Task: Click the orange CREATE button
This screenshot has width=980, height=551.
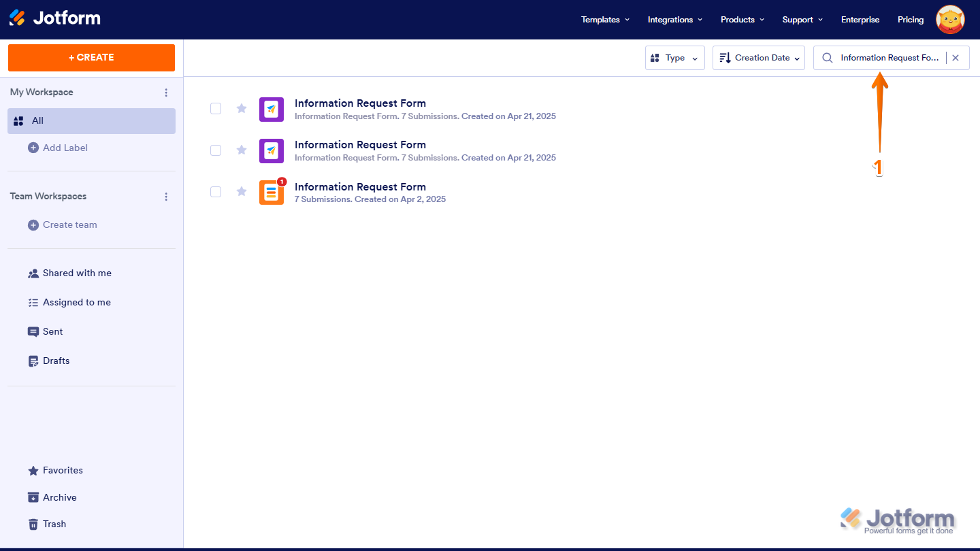Action: (x=91, y=58)
